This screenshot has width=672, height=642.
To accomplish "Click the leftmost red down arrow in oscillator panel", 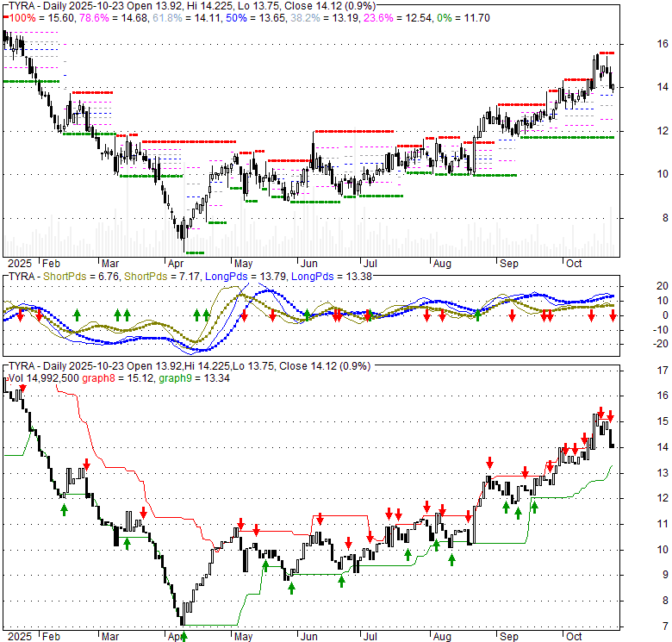I will point(20,317).
